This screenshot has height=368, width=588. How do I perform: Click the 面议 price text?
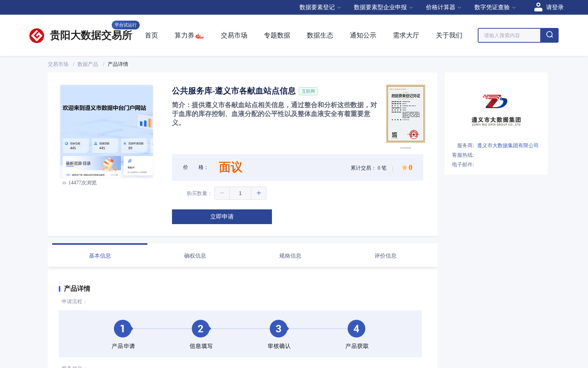231,167
